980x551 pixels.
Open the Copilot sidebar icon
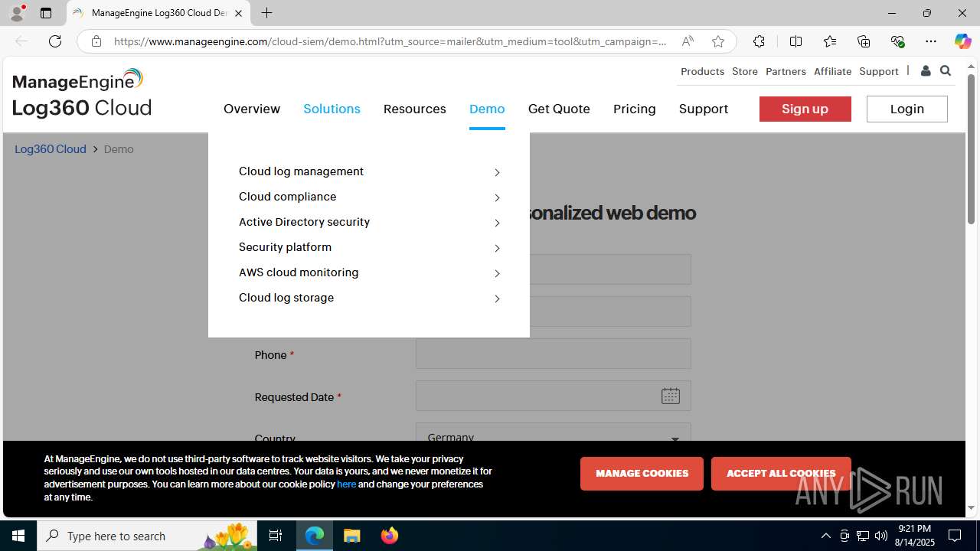962,41
